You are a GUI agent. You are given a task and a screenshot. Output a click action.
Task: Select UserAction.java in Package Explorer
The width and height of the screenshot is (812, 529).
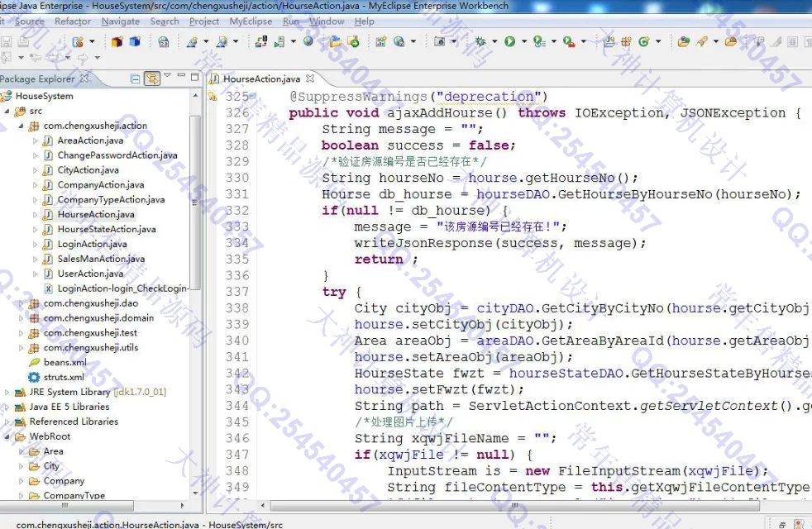pos(91,274)
